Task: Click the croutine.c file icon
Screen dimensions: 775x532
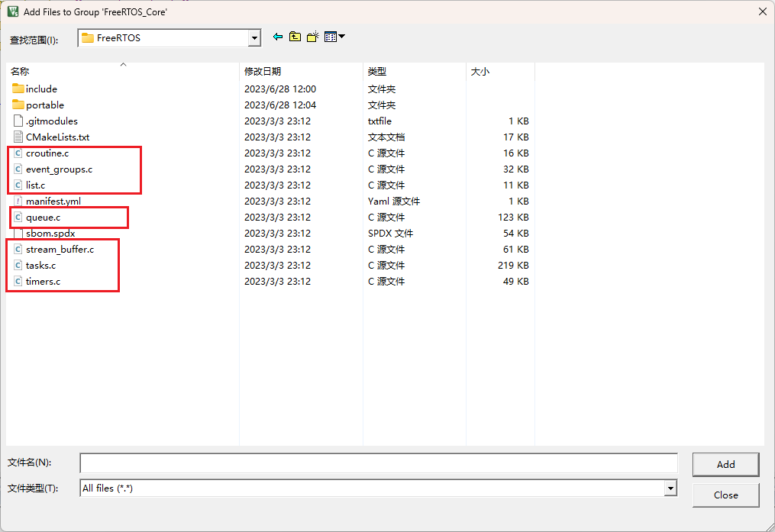Action: click(18, 153)
